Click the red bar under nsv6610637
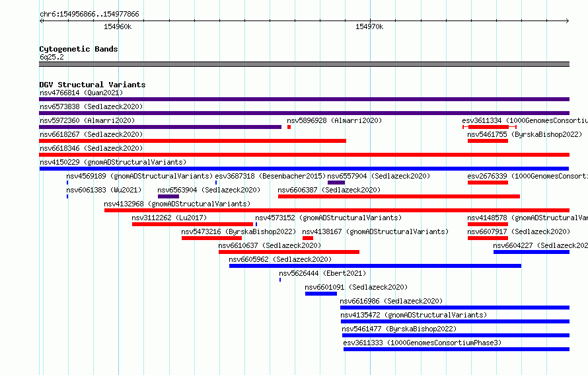This screenshot has width=588, height=375. (289, 252)
